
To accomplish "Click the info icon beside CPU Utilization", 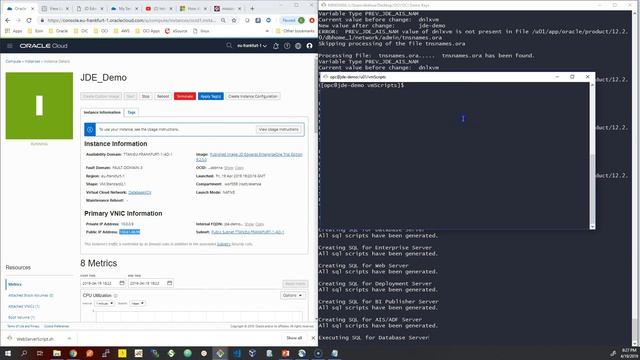I will click(x=116, y=296).
